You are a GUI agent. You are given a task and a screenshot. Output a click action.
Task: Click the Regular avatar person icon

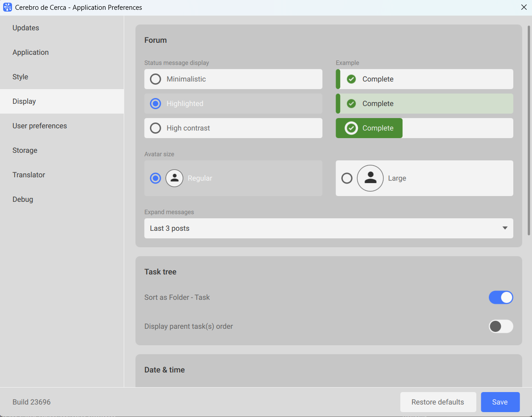point(175,178)
